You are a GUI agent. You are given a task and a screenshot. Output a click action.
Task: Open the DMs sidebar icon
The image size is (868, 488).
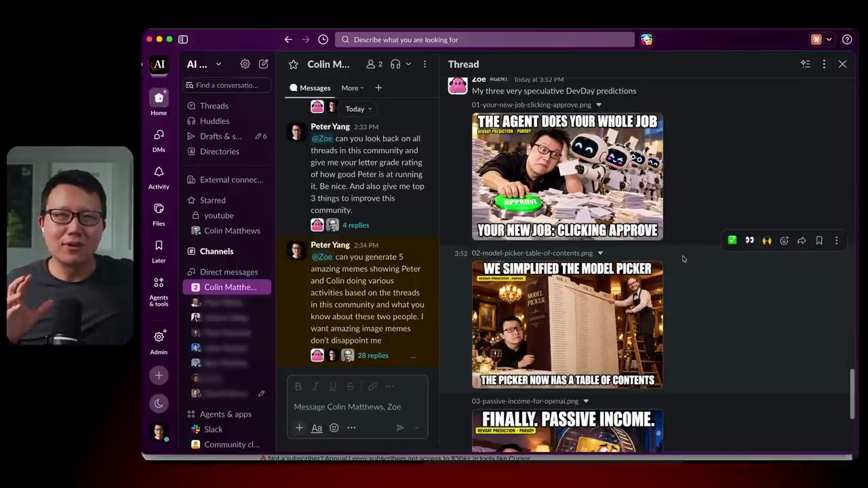pos(159,140)
